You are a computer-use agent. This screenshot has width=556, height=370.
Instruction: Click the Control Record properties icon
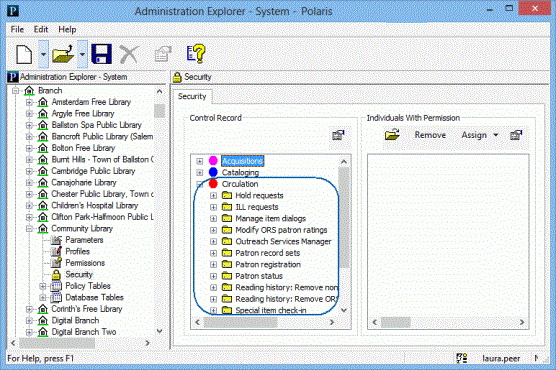(x=338, y=135)
